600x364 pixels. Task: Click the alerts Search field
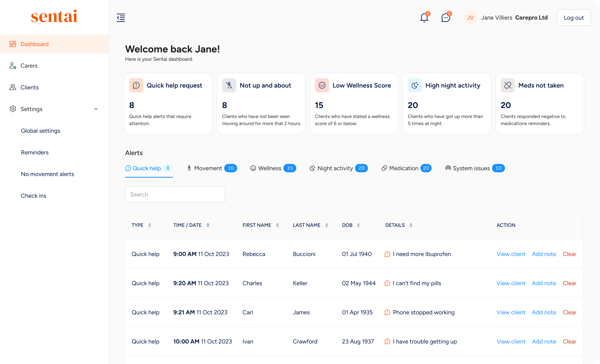coord(175,194)
